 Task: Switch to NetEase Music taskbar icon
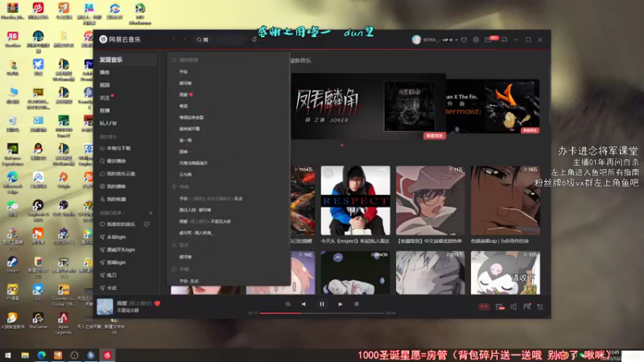click(x=107, y=355)
